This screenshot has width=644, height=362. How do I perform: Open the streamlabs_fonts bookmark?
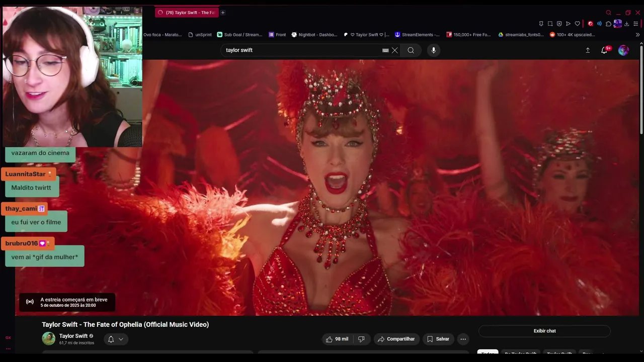[x=521, y=35]
